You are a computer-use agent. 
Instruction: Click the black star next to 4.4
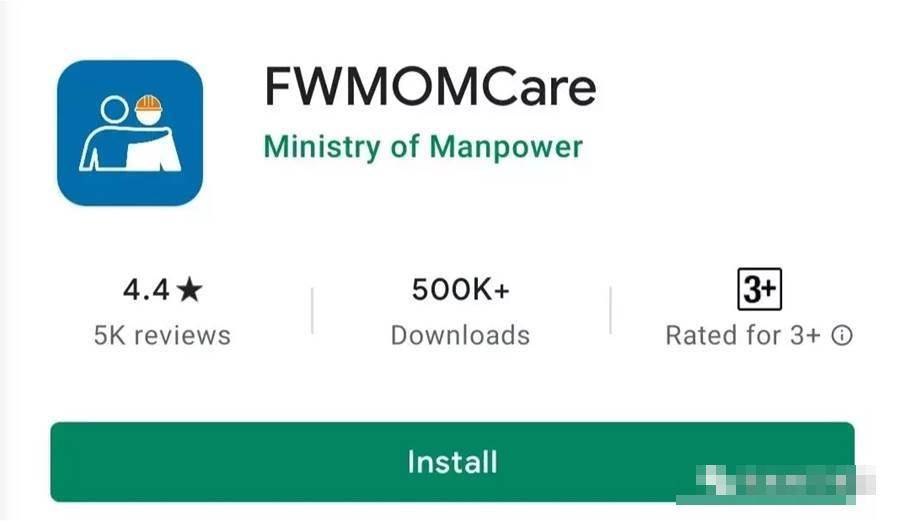(189, 289)
